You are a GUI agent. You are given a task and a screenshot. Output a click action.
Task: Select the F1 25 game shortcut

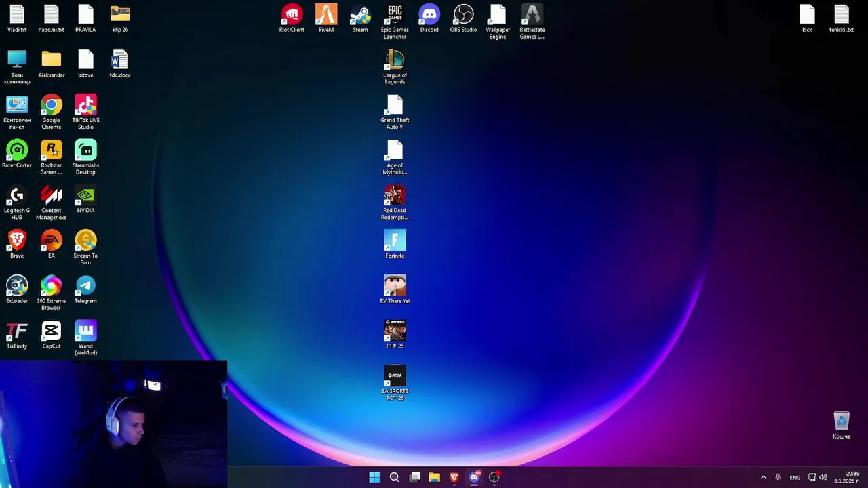pos(395,335)
